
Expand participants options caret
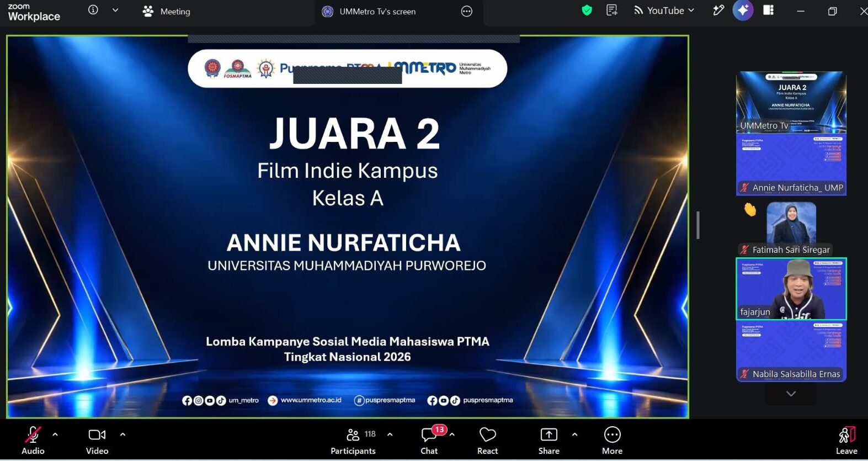tap(390, 434)
